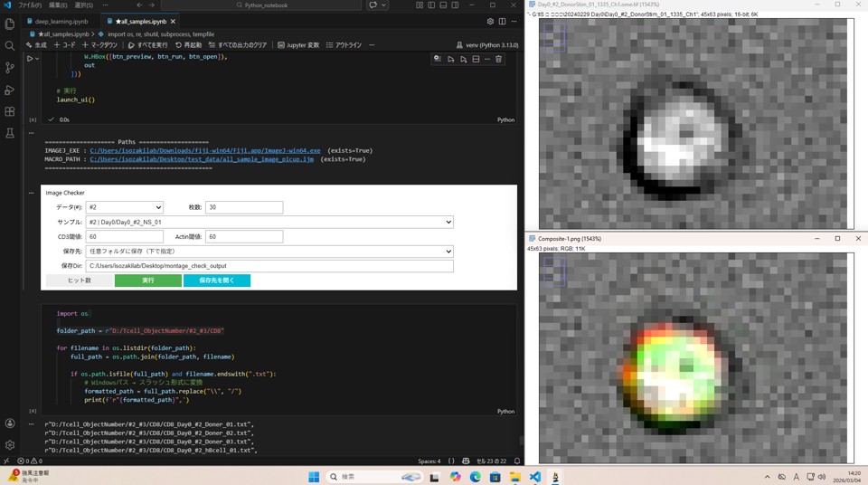This screenshot has height=485, width=868.
Task: Click the Python_notebook command center search
Action: point(261,5)
